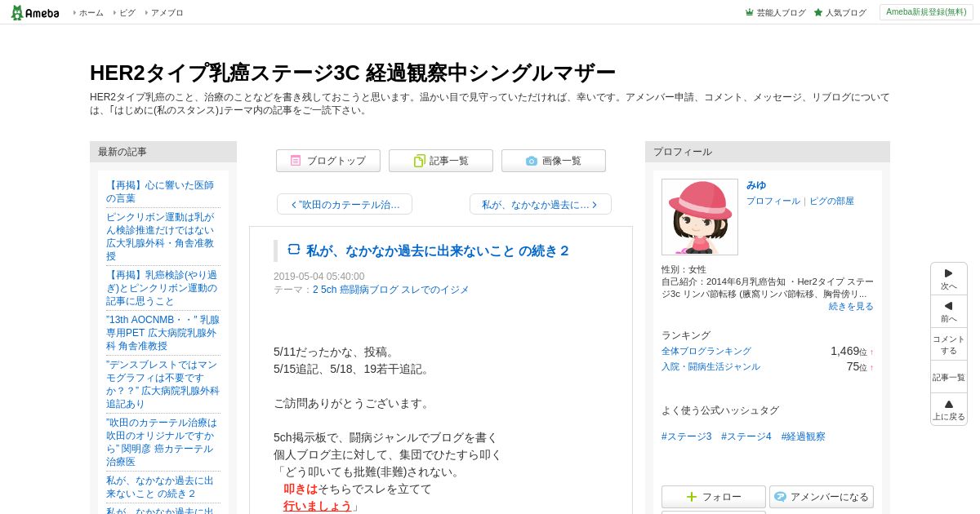The height and width of the screenshot is (514, 980).
Task: Click 記事一覧 in the floating side panel
Action: coord(949,377)
